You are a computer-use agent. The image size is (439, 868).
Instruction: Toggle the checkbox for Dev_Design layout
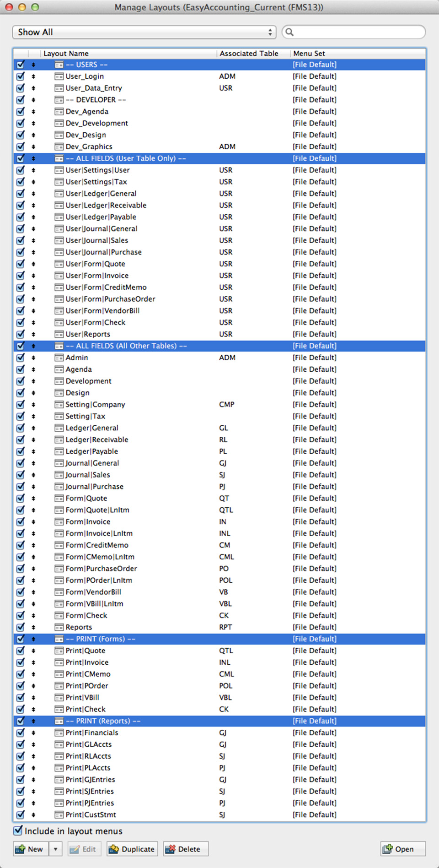pyautogui.click(x=21, y=135)
